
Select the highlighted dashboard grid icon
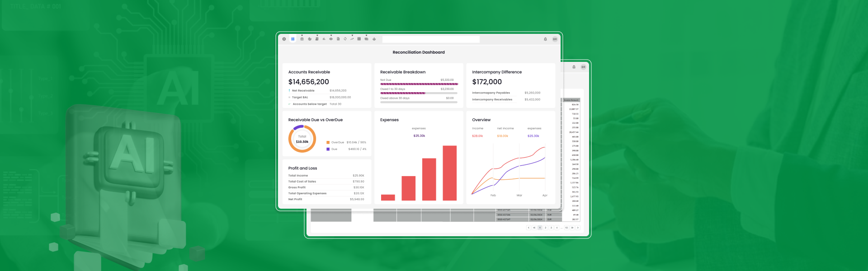click(x=293, y=39)
